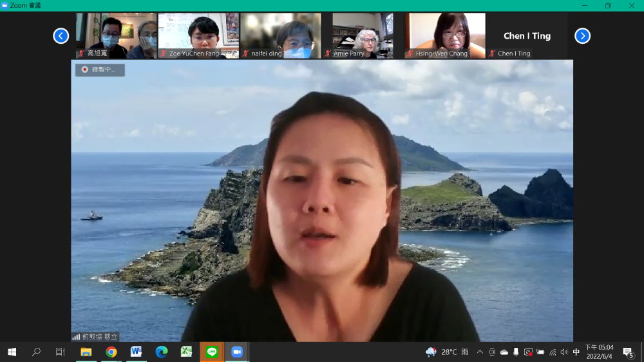Open Excel from the taskbar
The width and height of the screenshot is (644, 362).
click(x=186, y=352)
